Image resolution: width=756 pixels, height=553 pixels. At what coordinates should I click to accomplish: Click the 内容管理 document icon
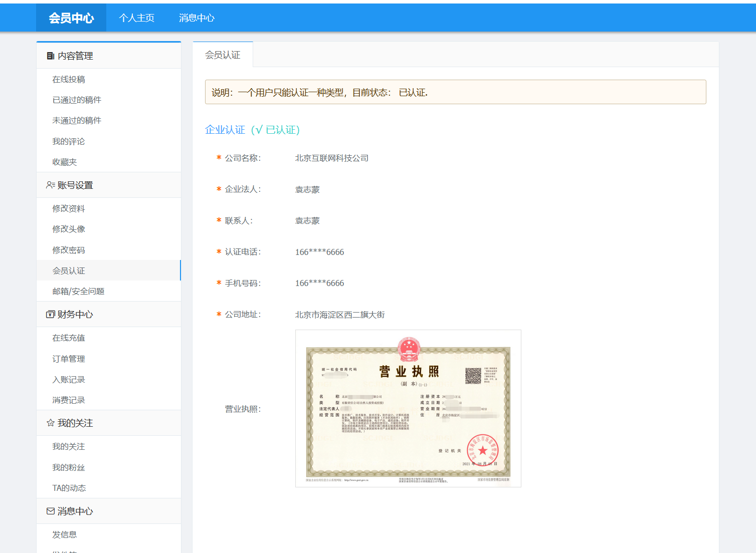[x=50, y=56]
